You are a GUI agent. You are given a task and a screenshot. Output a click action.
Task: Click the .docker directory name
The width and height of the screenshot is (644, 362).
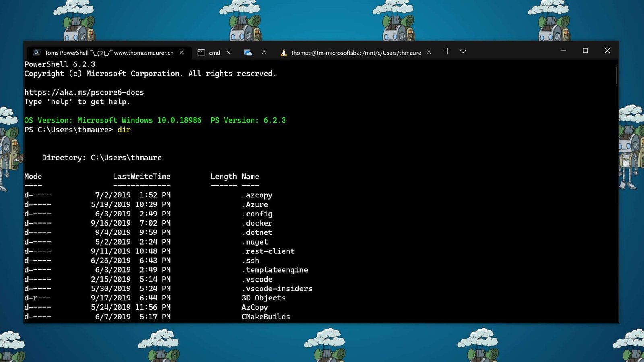pyautogui.click(x=257, y=223)
